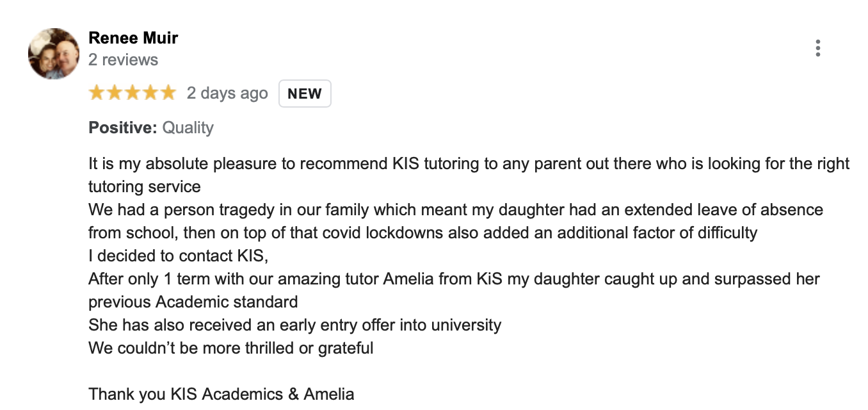
Task: Click the line starting "It is my absolute pleasure"
Action: [x=469, y=163]
